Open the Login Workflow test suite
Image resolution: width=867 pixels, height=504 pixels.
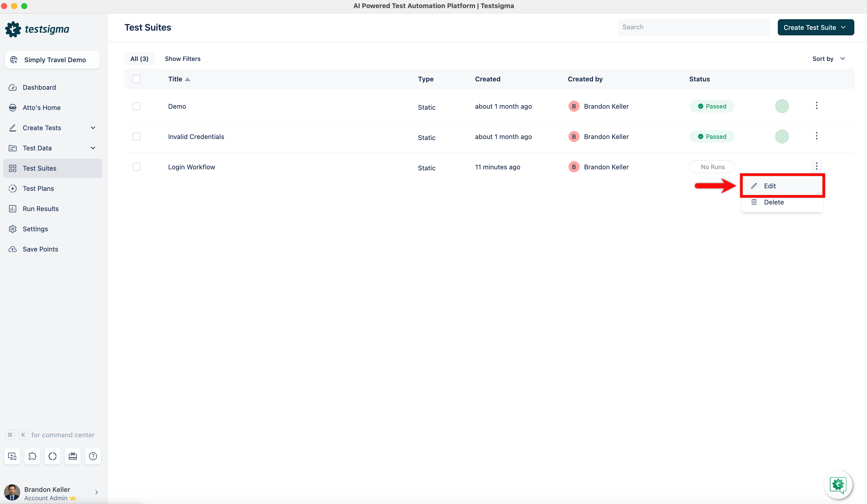(x=192, y=167)
